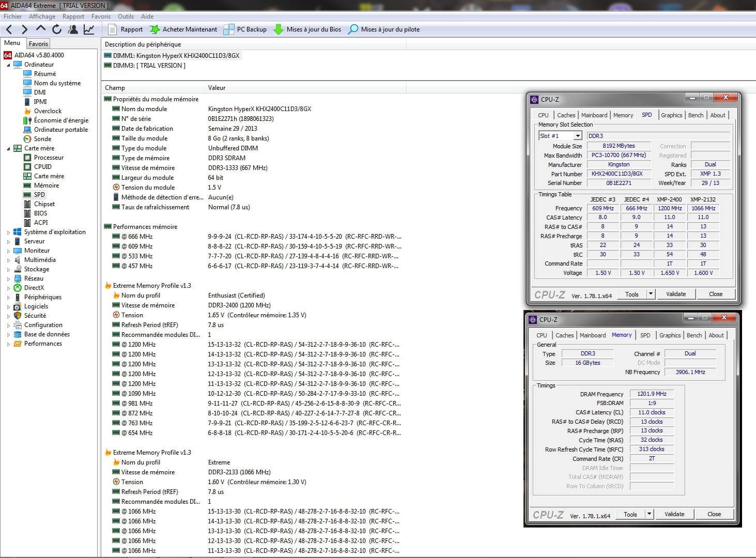Go up one level with the Up arrow
Viewport: 756px width, 558px height.
coord(41,29)
